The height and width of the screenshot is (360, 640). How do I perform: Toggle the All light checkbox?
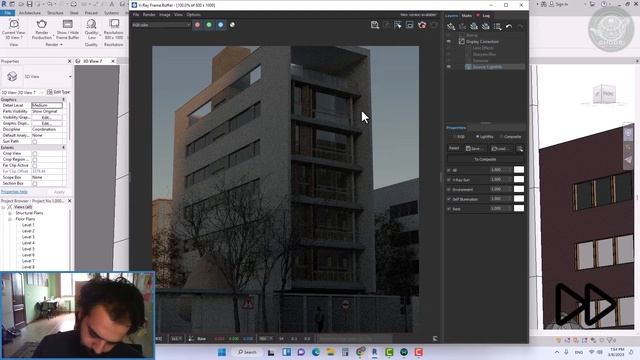point(449,170)
